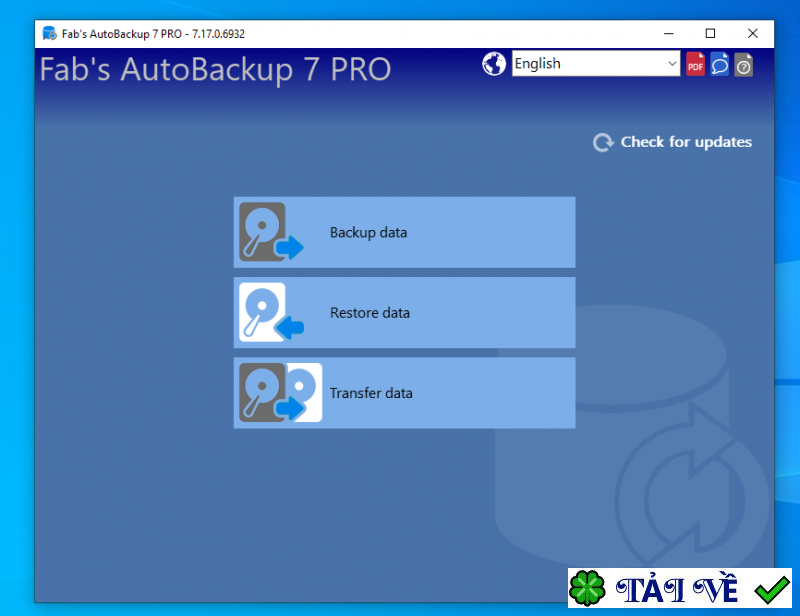800x616 pixels.
Task: Open the Transfer data option
Action: tap(405, 393)
